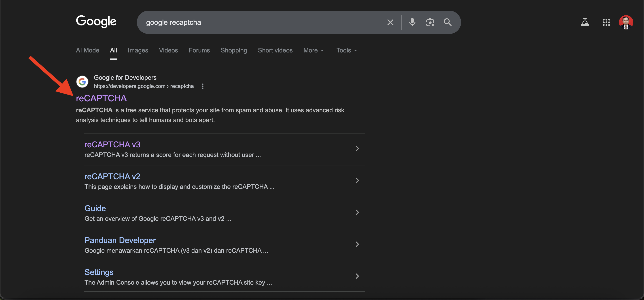Click the Google logo
Screen dimensions: 644x300
(x=96, y=21)
